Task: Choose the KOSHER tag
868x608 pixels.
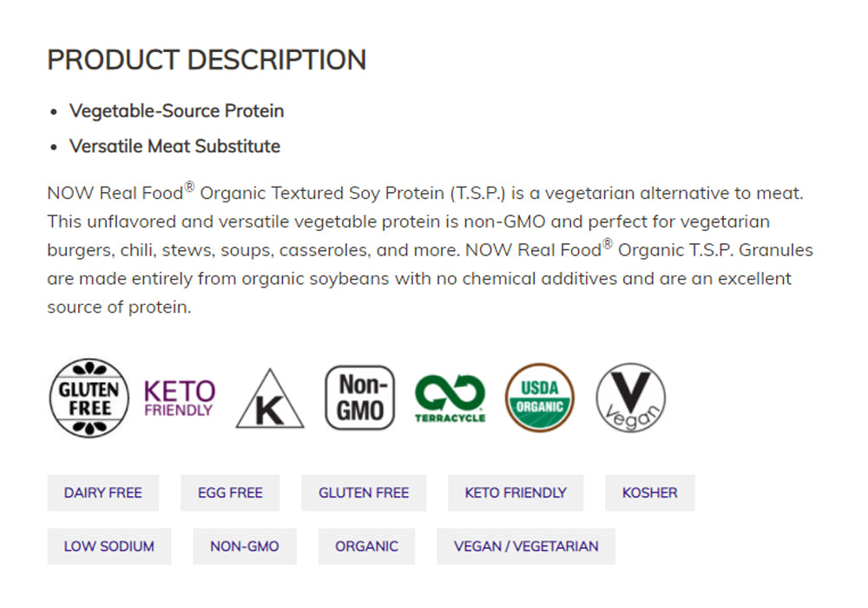Action: click(649, 492)
